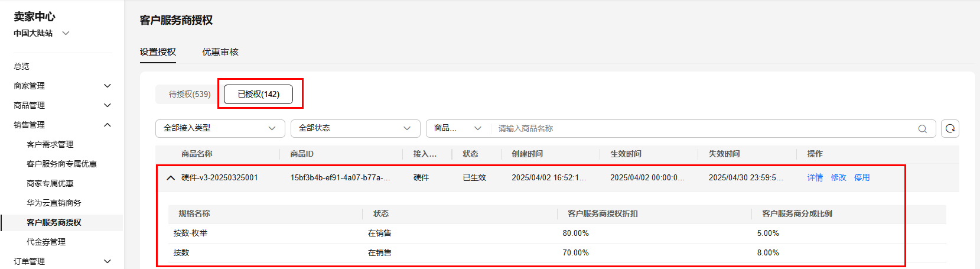Open 代金券管理 menu item
This screenshot has width=980, height=269.
[x=46, y=242]
